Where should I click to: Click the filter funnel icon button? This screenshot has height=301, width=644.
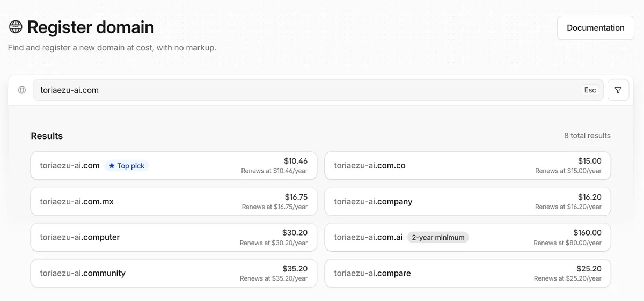pyautogui.click(x=618, y=90)
